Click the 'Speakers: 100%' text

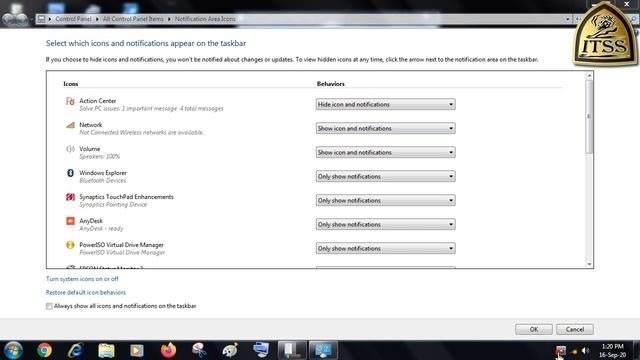[100, 157]
